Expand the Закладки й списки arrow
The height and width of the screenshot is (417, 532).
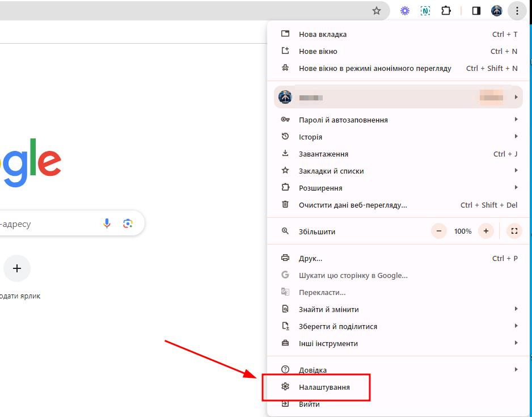[516, 170]
